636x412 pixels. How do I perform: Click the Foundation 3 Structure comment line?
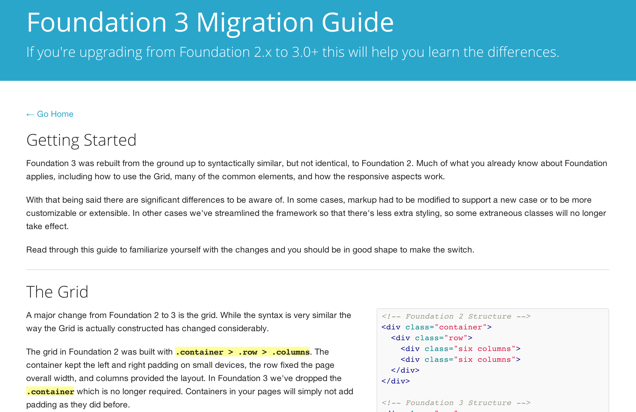click(x=456, y=403)
